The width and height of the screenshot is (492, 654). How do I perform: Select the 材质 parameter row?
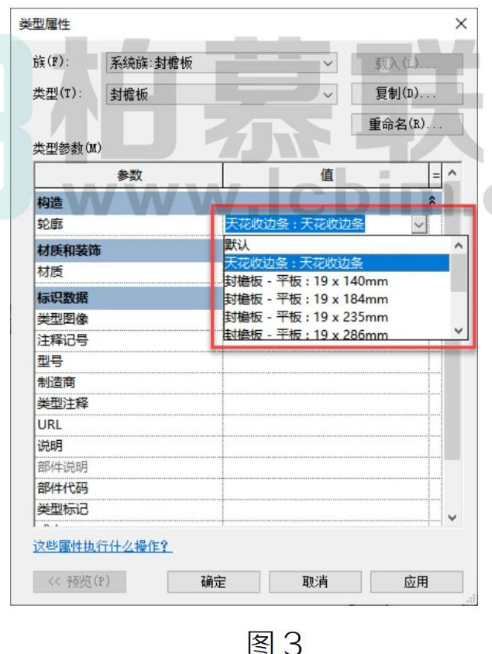click(x=128, y=272)
